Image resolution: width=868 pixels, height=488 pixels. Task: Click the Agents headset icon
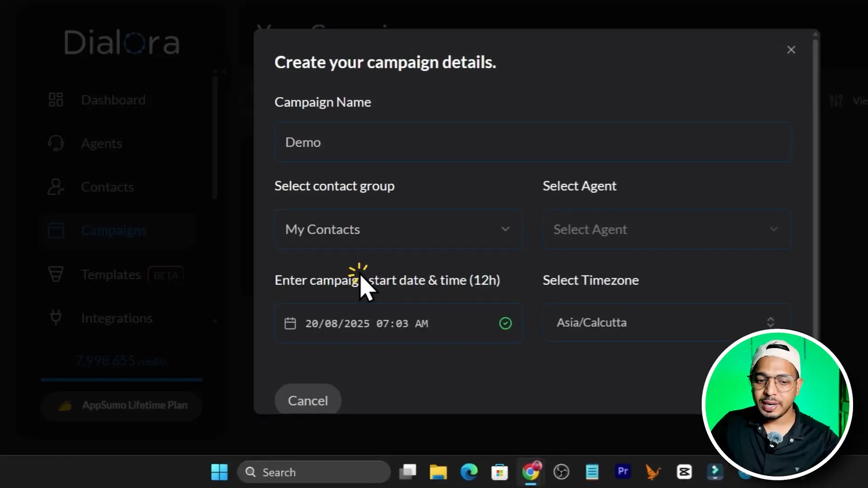pos(56,144)
